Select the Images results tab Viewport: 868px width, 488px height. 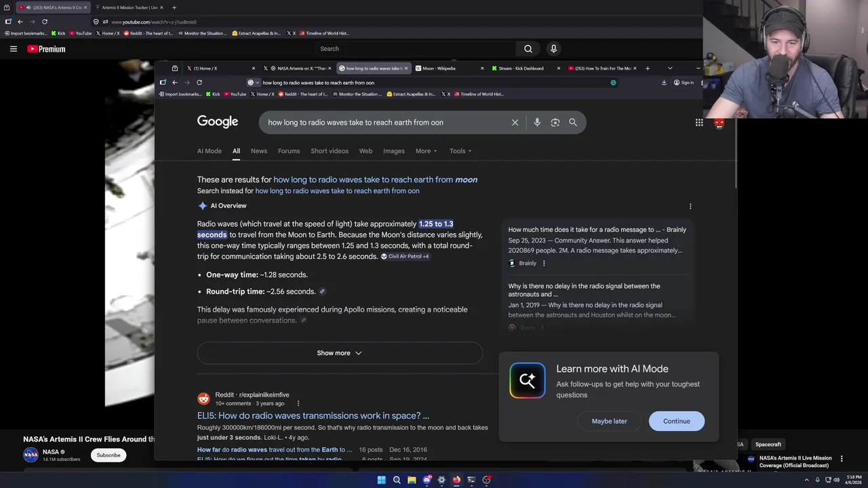[394, 151]
